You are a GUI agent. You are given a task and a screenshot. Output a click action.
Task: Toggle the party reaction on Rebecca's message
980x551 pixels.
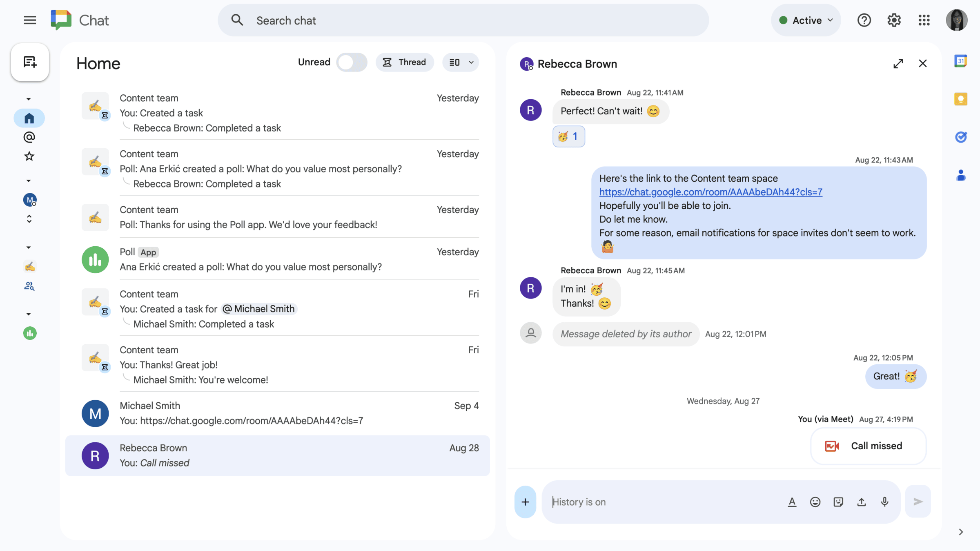568,136
